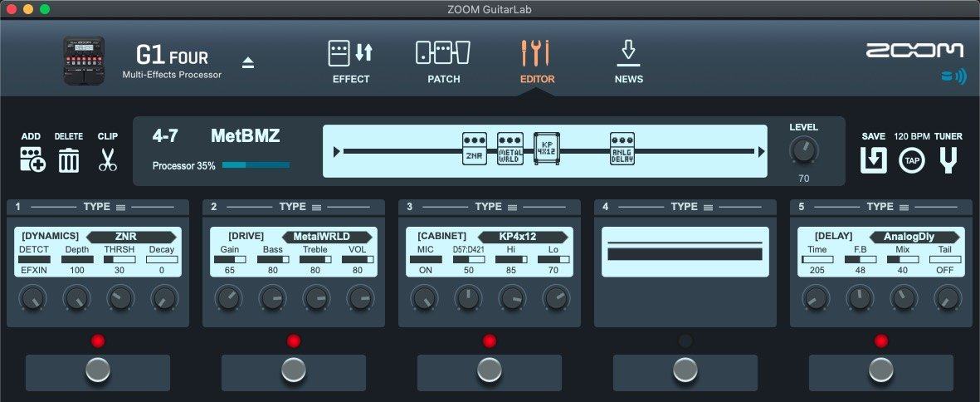The width and height of the screenshot is (980, 402).
Task: Open the NEWS download section
Action: (628, 61)
